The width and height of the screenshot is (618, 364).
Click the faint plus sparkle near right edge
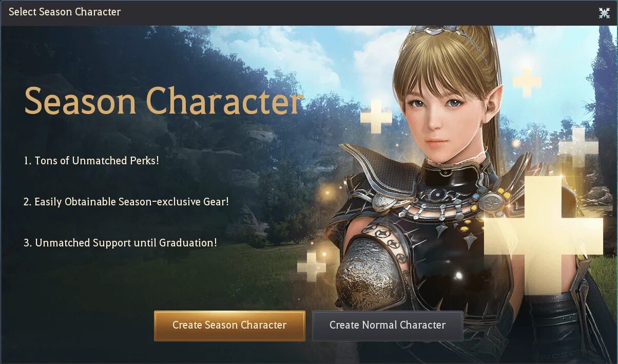[578, 147]
